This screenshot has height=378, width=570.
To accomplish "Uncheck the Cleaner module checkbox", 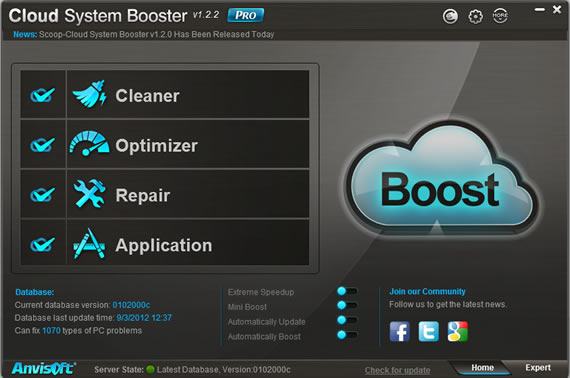I will pos(43,95).
